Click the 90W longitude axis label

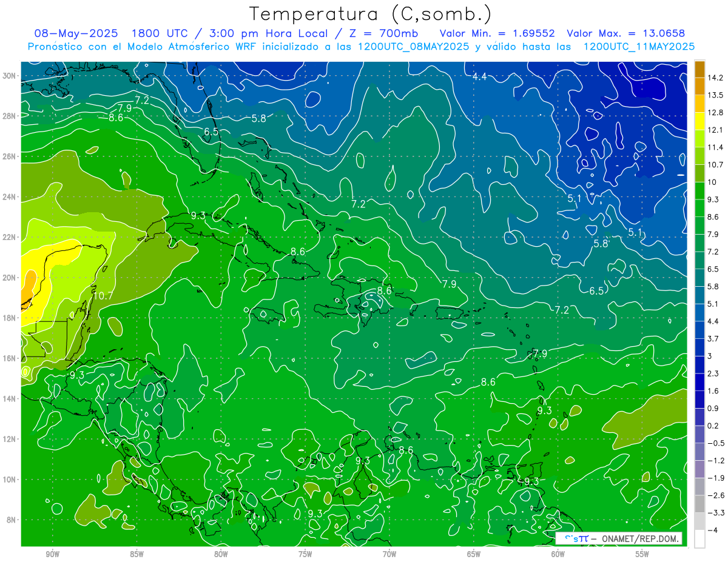tap(52, 554)
